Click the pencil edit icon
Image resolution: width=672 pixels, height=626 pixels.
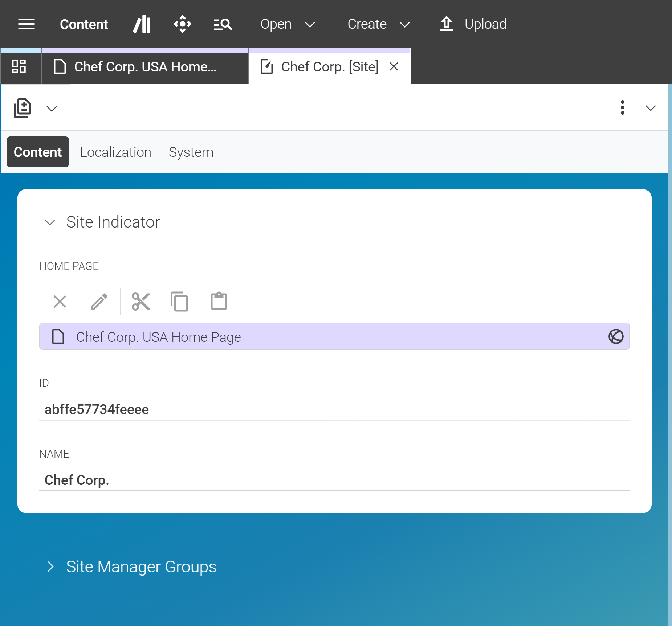click(99, 302)
